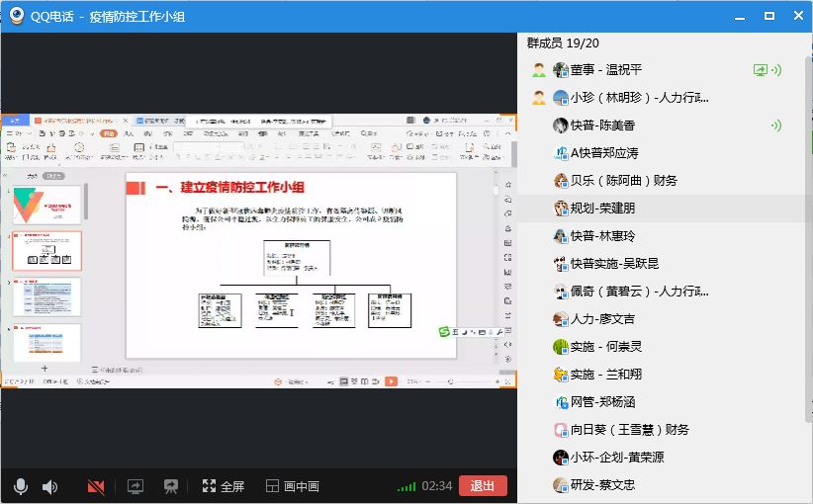Click the share screen icon

135,486
